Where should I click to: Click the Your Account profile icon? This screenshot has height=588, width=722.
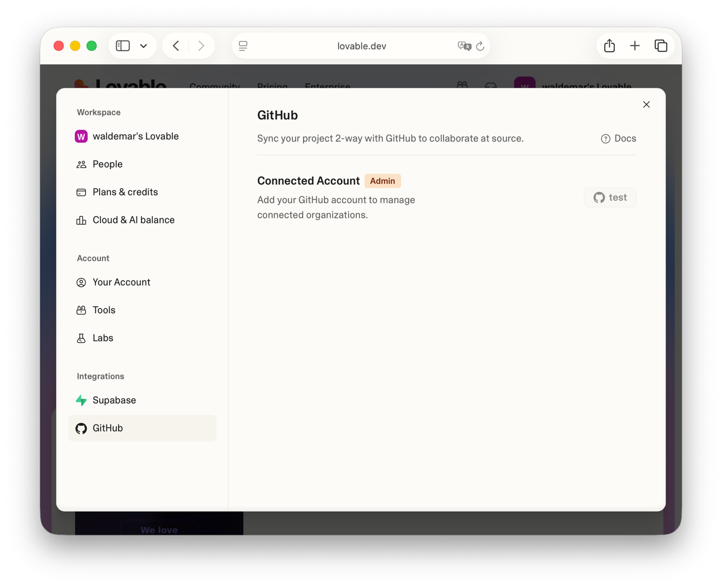pos(81,282)
